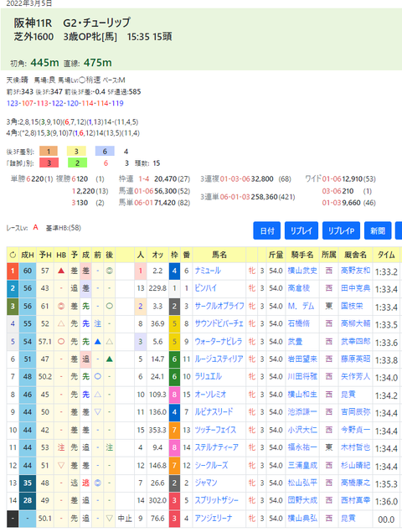Open horse link スプリットザシー
This screenshot has width=402, height=532.
click(x=216, y=500)
